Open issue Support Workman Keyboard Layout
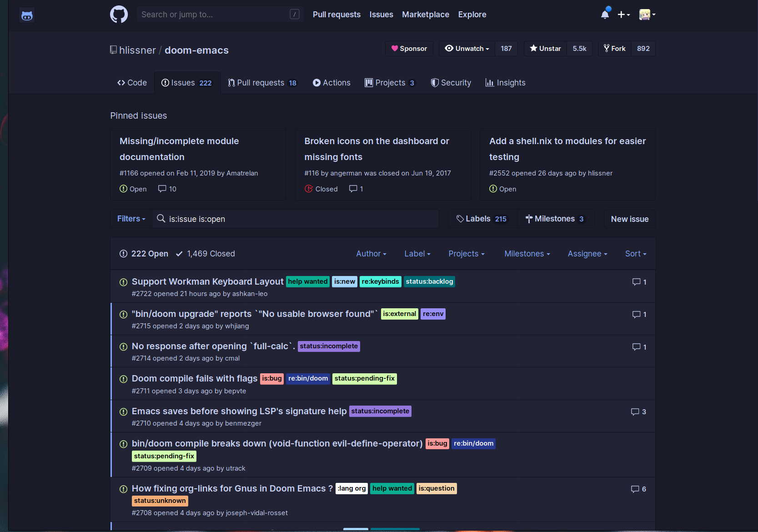Screen dimensions: 758x532 207,281
